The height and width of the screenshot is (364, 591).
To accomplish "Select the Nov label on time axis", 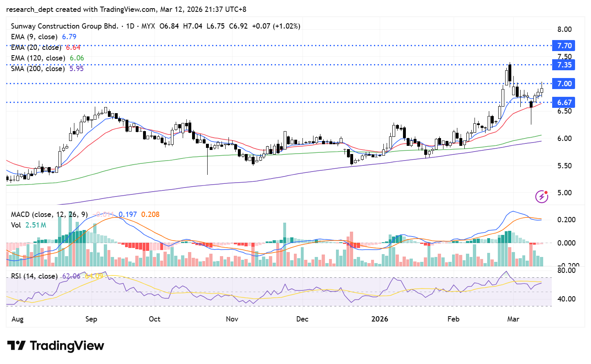I will [232, 319].
